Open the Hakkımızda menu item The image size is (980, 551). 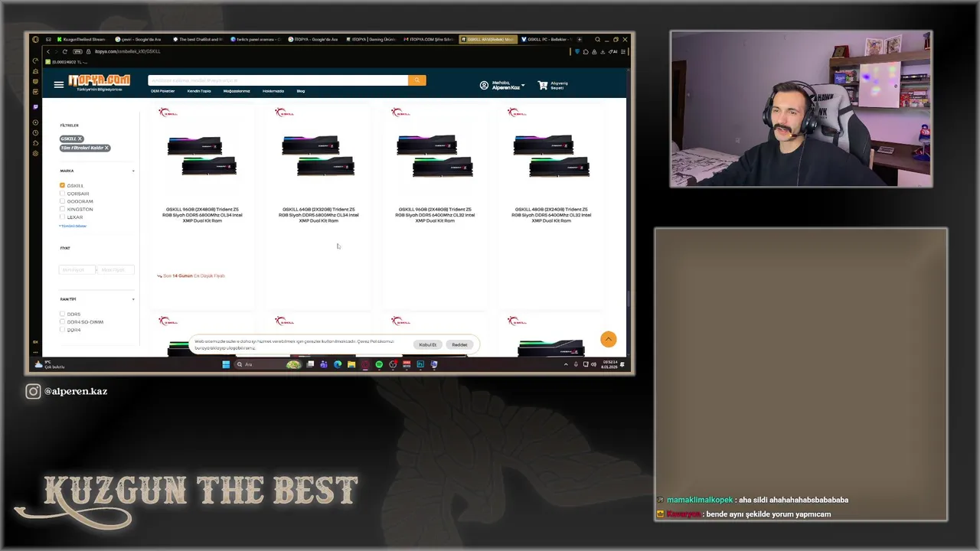click(x=273, y=91)
